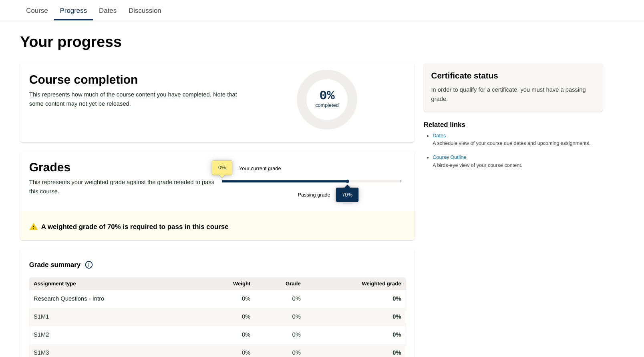Open the Dates related link
The height and width of the screenshot is (357, 644).
(x=439, y=136)
